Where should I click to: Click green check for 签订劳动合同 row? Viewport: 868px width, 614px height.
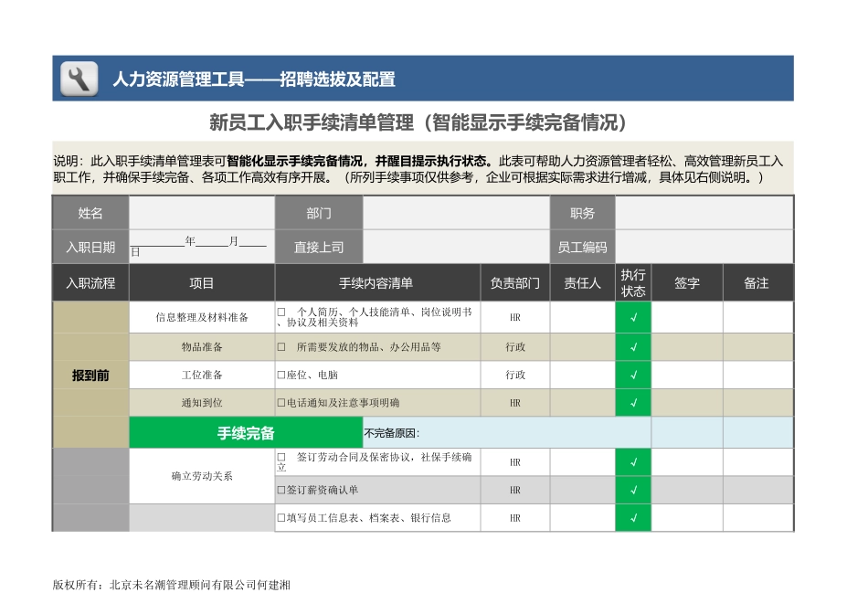(633, 462)
